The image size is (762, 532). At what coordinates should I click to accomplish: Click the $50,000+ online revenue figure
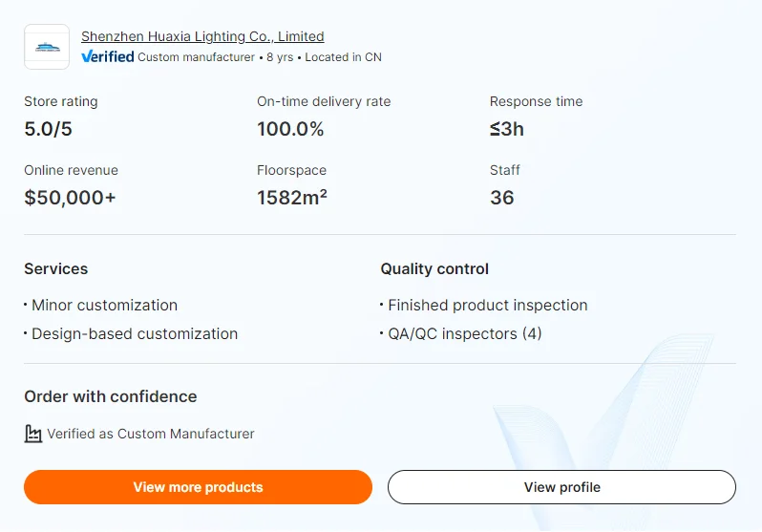coord(70,198)
